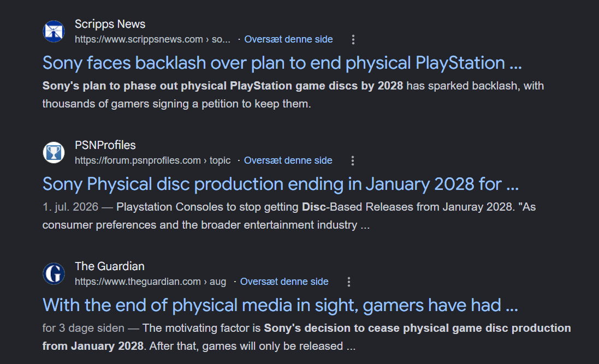
Task: Click the 'Scripps News' site name
Action: pos(110,24)
